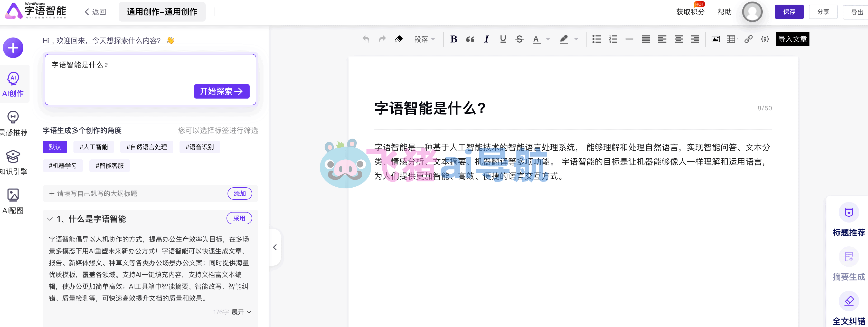Open the 段落 paragraph style dropdown
The height and width of the screenshot is (327, 868).
click(x=424, y=40)
